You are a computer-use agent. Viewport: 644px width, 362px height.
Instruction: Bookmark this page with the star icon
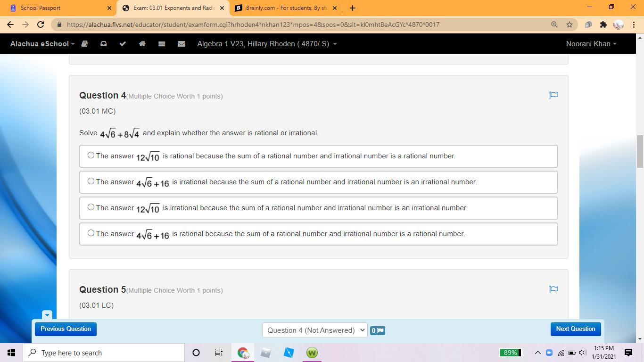click(x=570, y=25)
